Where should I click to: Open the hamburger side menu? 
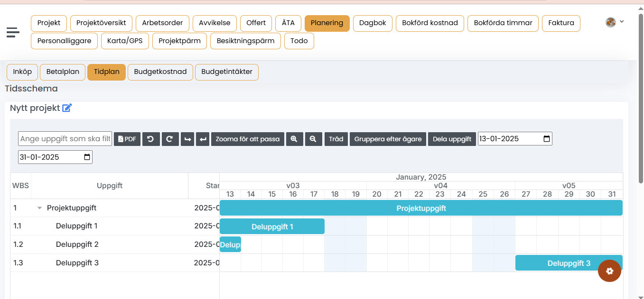click(x=13, y=32)
